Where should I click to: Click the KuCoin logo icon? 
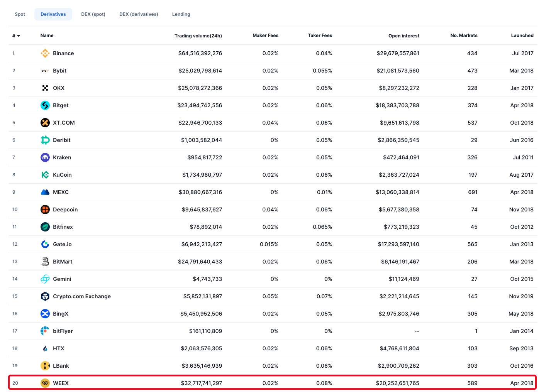(45, 175)
